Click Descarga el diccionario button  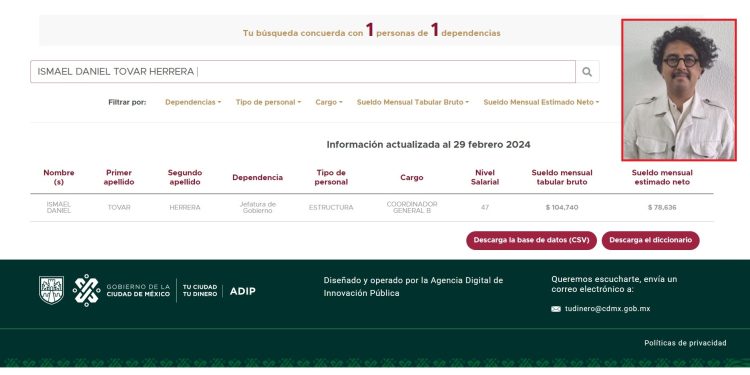pyautogui.click(x=651, y=240)
